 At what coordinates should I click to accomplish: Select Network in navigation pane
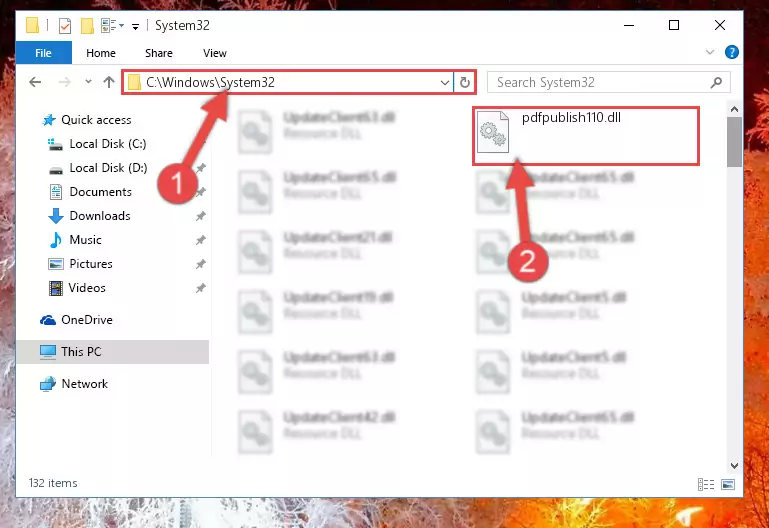[x=84, y=384]
